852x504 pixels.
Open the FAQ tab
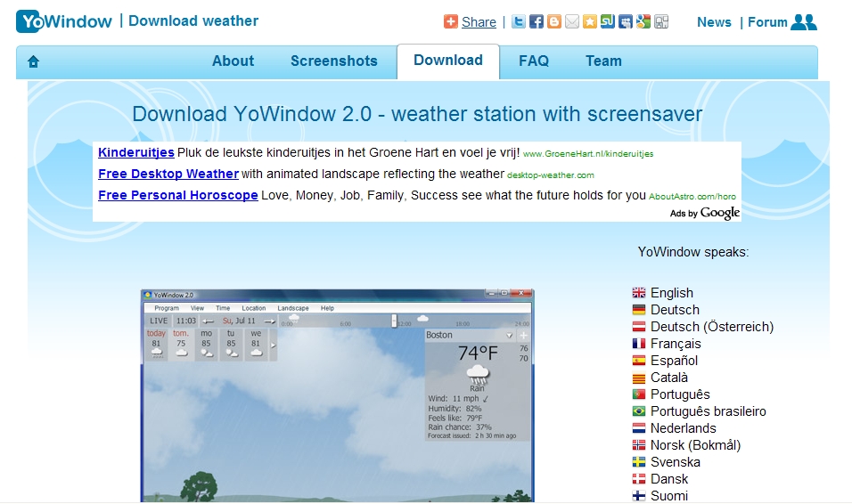534,61
